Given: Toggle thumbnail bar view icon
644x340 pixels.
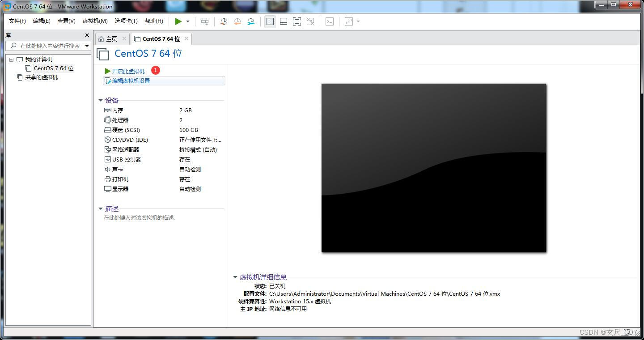Looking at the screenshot, I should tap(284, 21).
